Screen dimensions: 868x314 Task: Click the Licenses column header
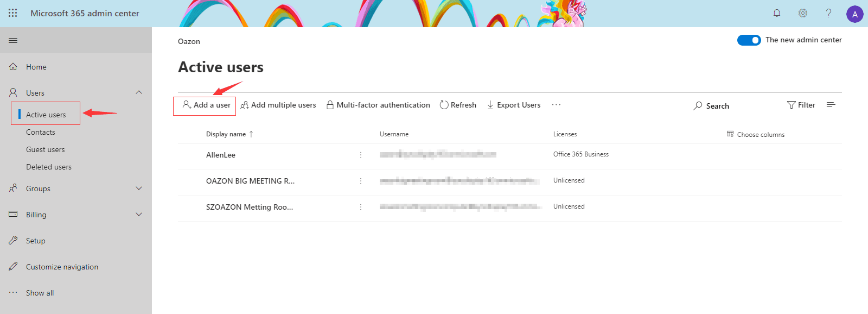coord(565,134)
